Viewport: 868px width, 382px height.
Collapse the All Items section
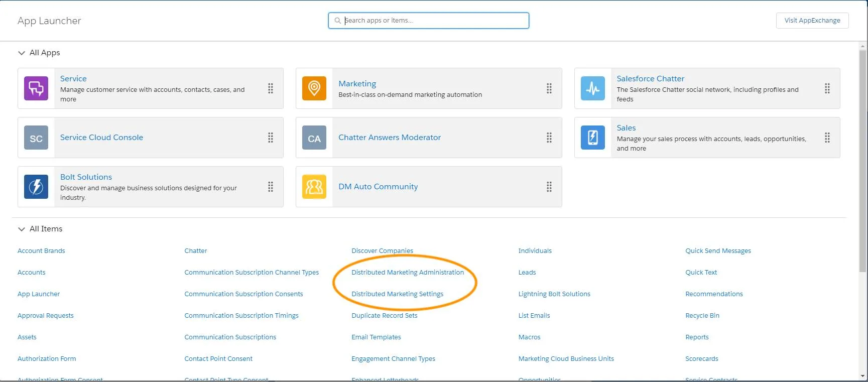(22, 229)
